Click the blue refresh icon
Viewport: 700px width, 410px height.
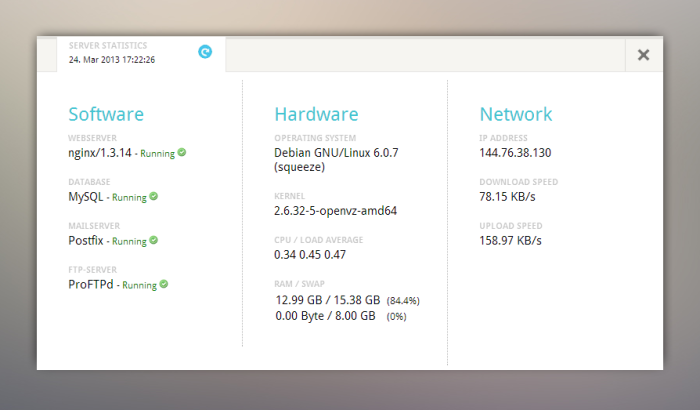point(205,52)
